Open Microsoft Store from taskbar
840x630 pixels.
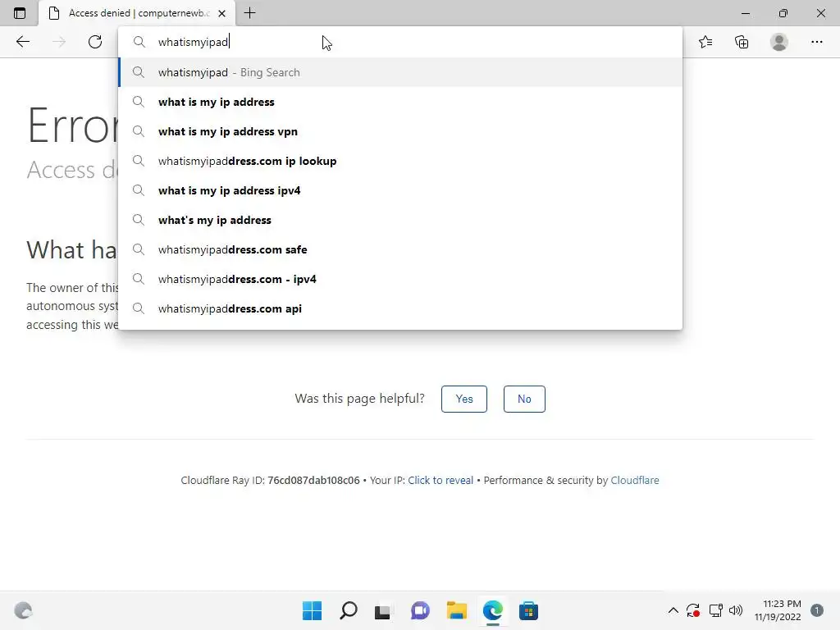point(528,610)
